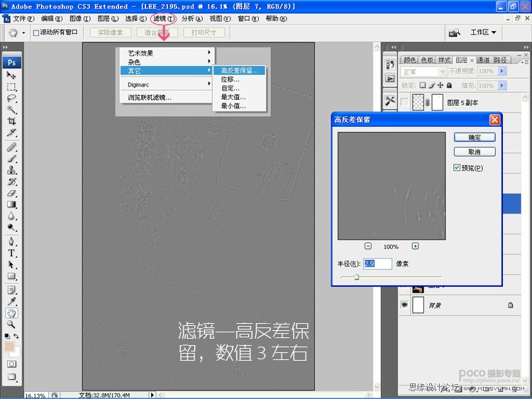532x399 pixels.
Task: Expand the toolbox double arrow
Action: point(5,47)
